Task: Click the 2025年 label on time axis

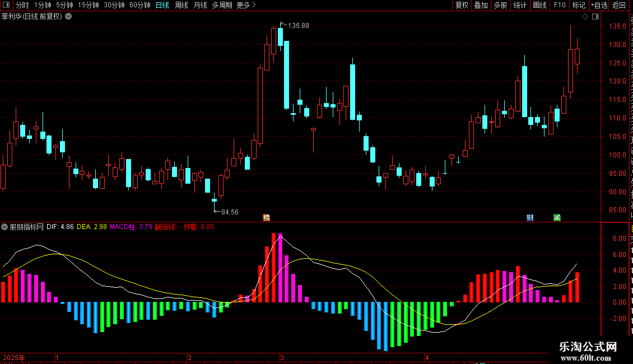Action: (x=14, y=357)
